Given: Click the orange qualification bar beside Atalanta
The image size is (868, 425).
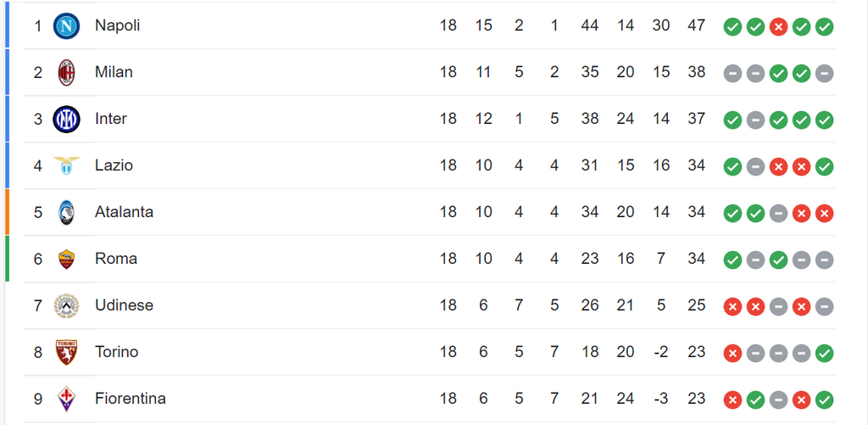Looking at the screenshot, I should (7, 212).
